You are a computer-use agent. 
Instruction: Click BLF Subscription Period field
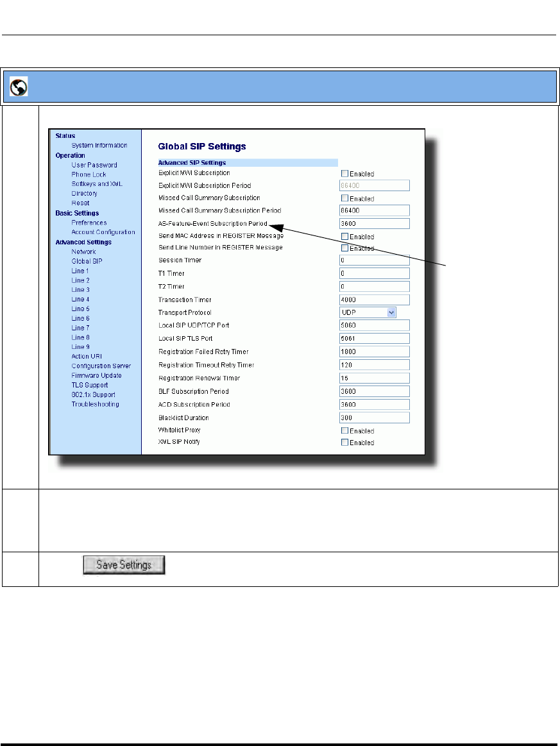click(375, 391)
